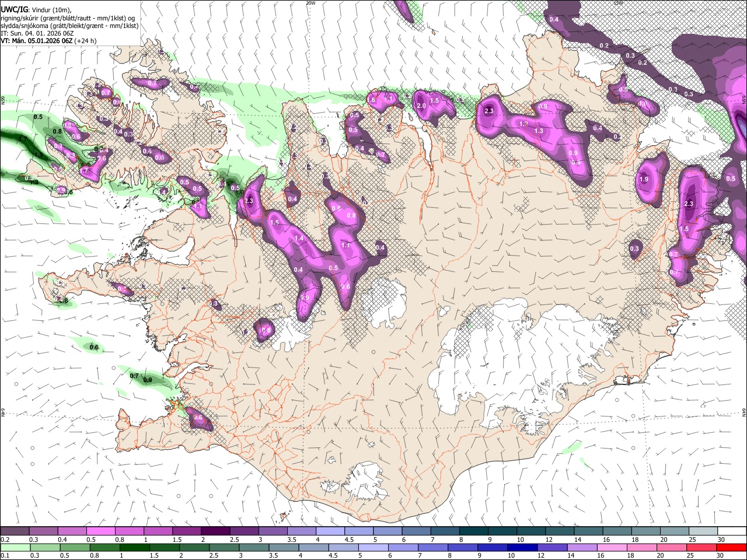This screenshot has width=747, height=560.
Task: Click the '0.2' label on the snow legend row
Action: click(5, 540)
